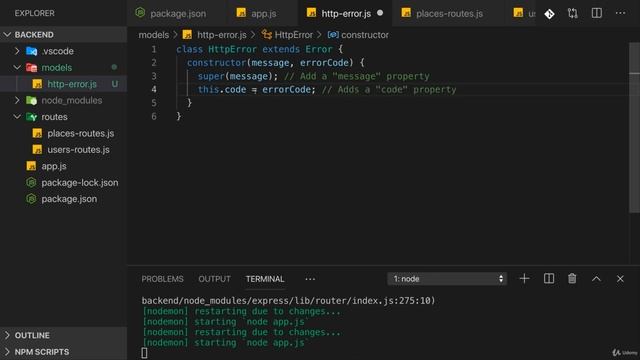This screenshot has width=640, height=360.
Task: Click the node_modules folder icon
Action: 31,100
